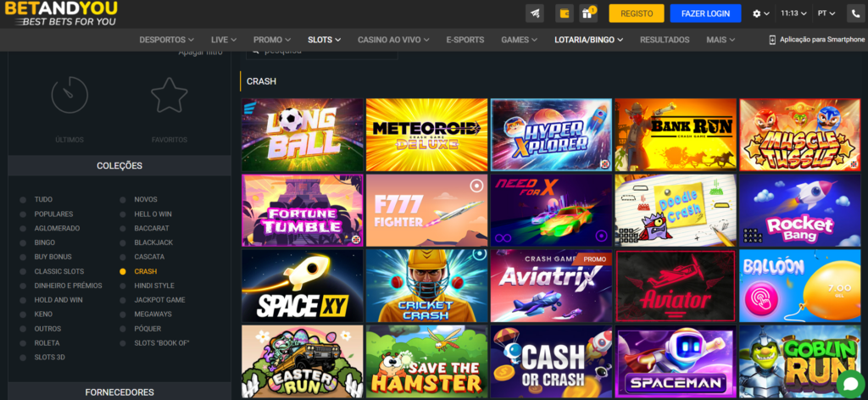Open the Doodle Crash game

click(x=676, y=210)
